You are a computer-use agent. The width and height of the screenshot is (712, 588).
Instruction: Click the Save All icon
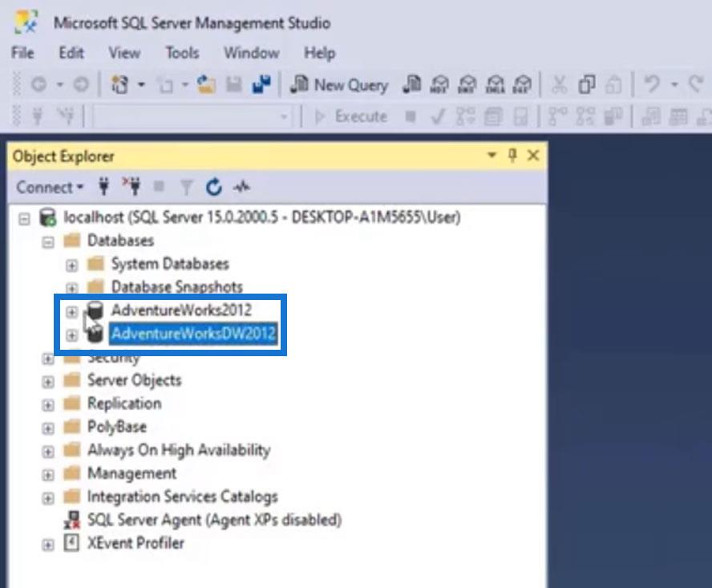point(261,85)
